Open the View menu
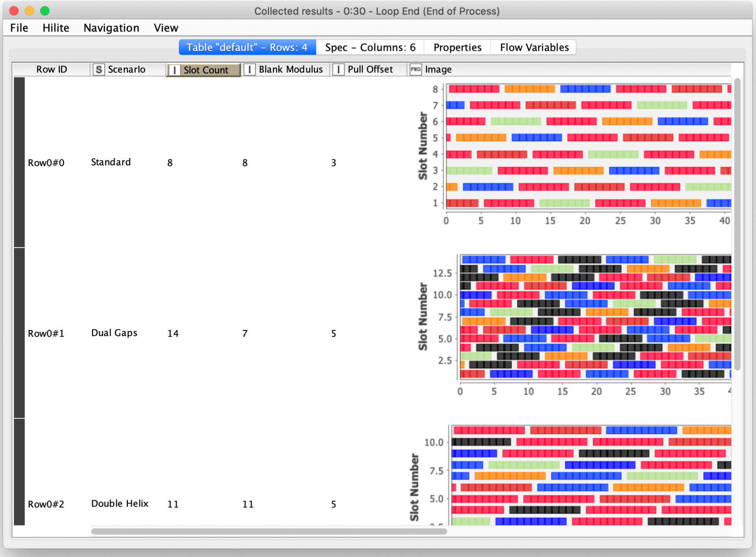The image size is (756, 557). click(x=166, y=28)
